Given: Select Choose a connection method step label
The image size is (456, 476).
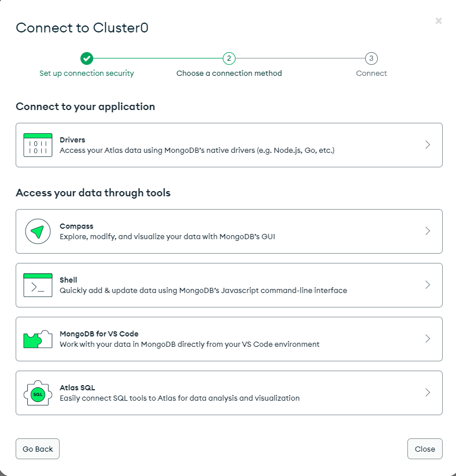Looking at the screenshot, I should point(229,74).
